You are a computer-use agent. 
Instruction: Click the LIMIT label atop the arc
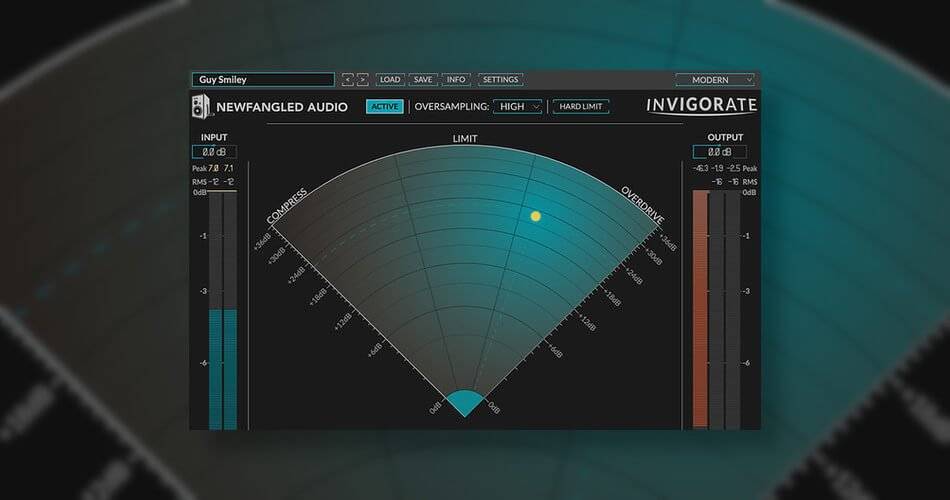click(x=465, y=139)
